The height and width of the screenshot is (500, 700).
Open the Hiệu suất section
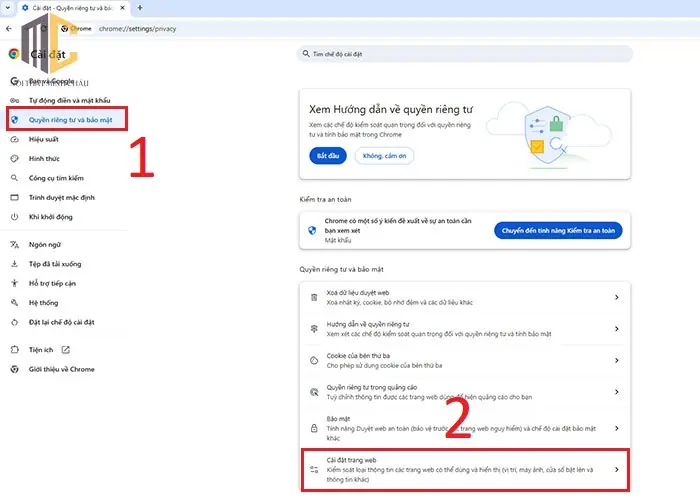[44, 139]
